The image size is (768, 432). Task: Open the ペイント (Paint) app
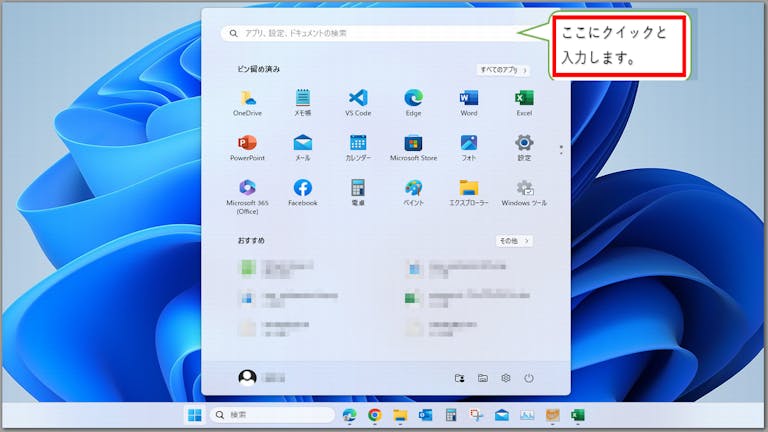(x=413, y=193)
